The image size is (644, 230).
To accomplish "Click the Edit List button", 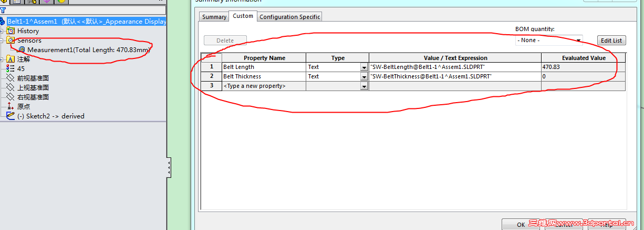I will pos(611,41).
